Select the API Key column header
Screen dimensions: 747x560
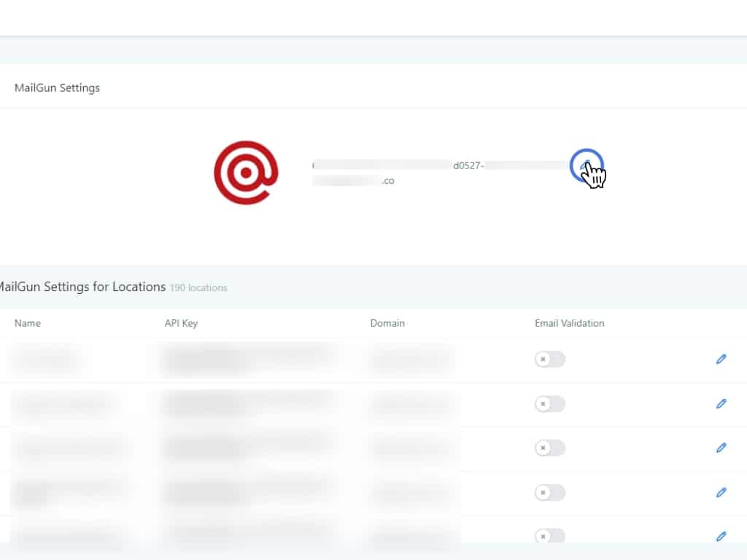click(181, 323)
